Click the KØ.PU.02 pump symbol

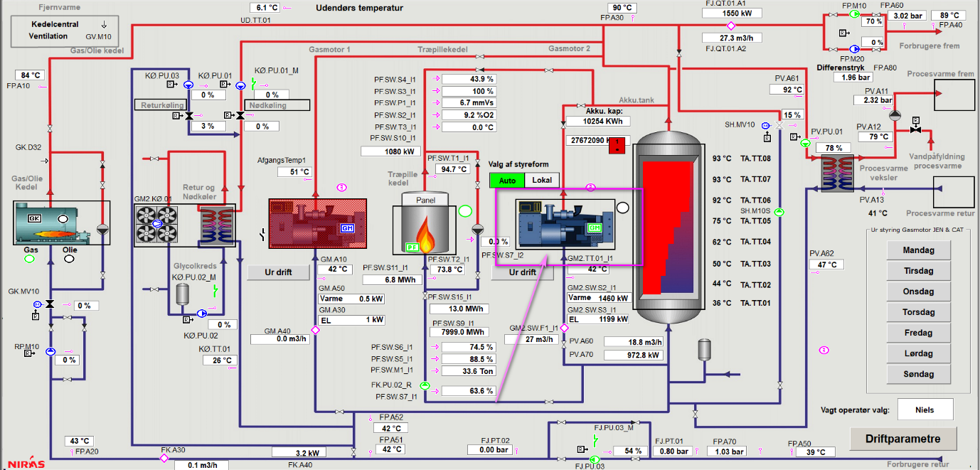203,313
